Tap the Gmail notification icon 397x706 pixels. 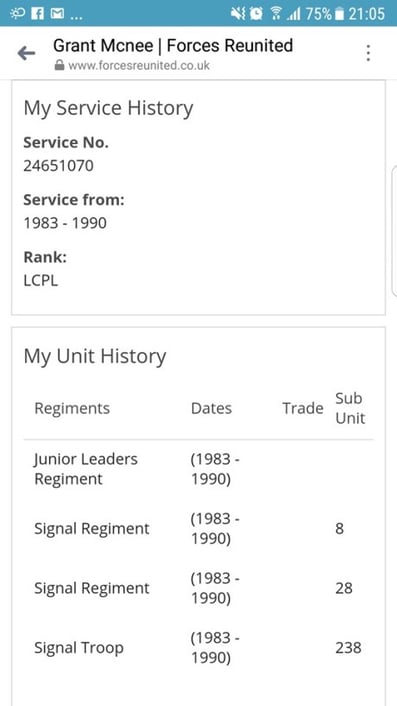coord(57,14)
